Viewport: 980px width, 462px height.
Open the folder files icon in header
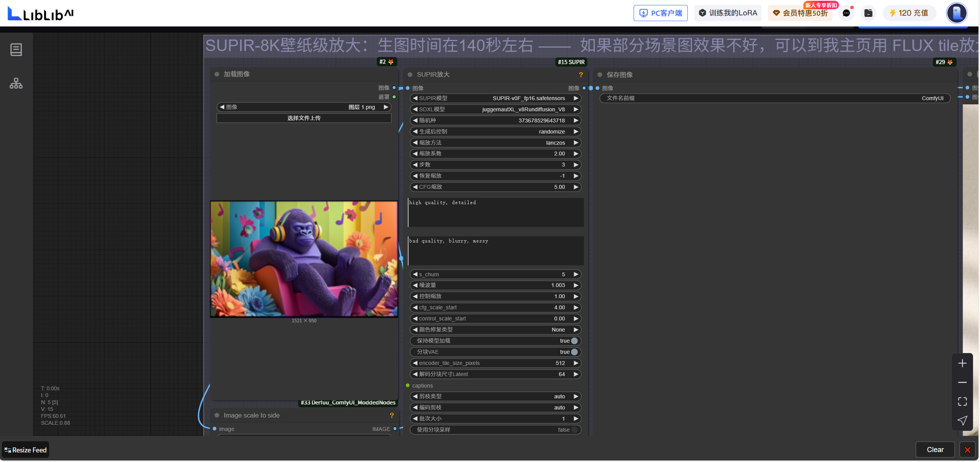point(868,13)
